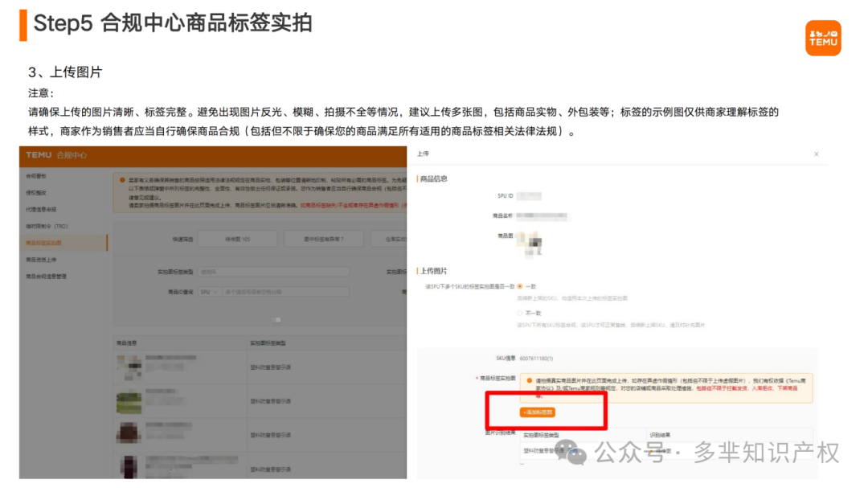Viewport: 868px width, 488px height.
Task: Close the 上传 dialog with the X
Action: [816, 154]
